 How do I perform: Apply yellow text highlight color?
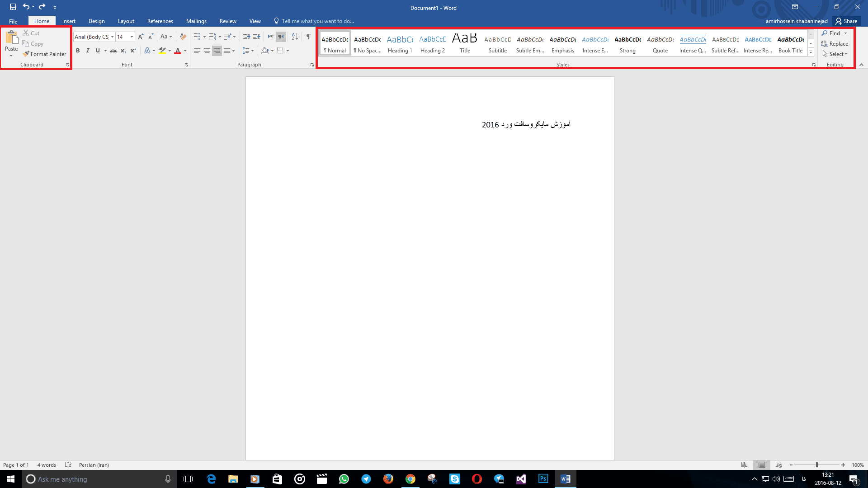[162, 51]
